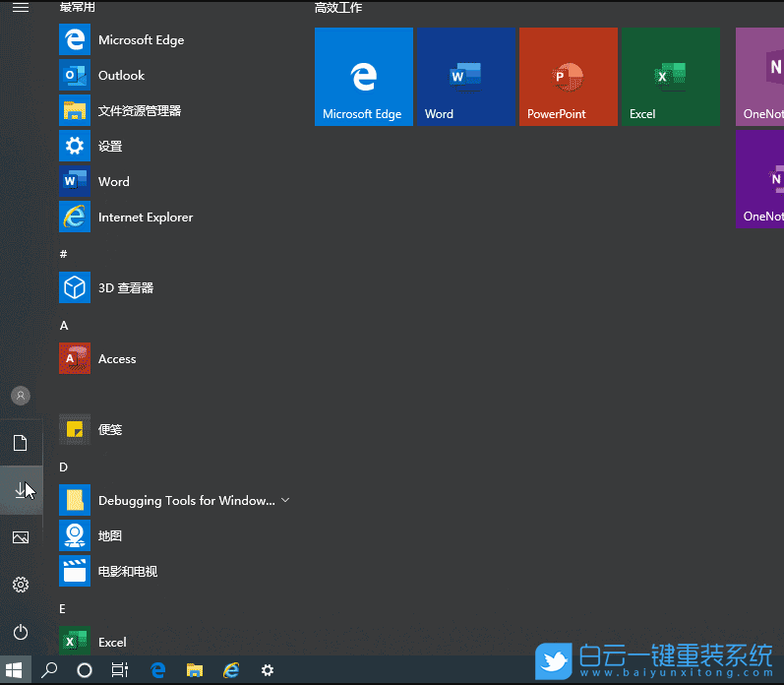Click the Excel tile
This screenshot has width=784, height=685.
click(x=671, y=77)
